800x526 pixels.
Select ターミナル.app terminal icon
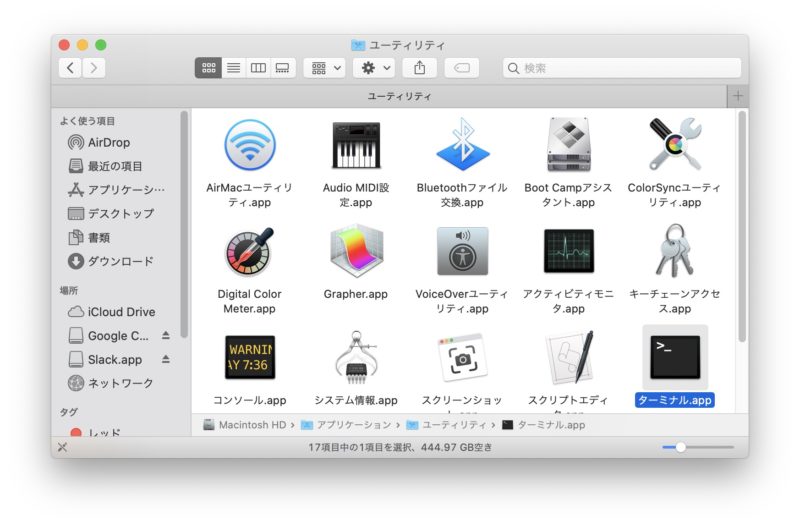pos(674,357)
